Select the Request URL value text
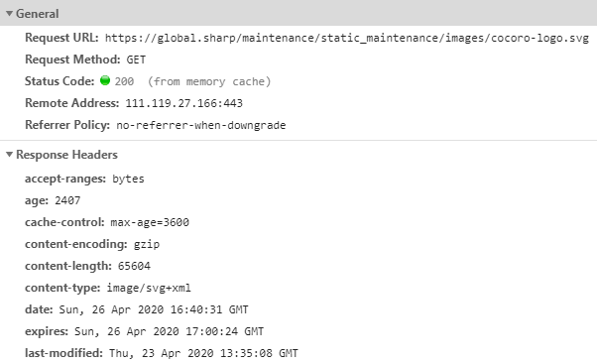Screen dimensions: 597x364 [x=347, y=38]
